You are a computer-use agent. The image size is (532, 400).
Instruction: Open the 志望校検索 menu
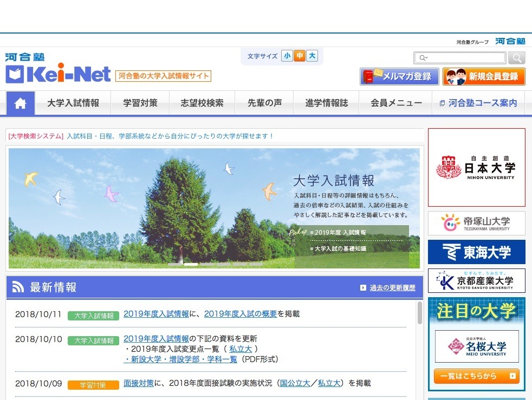[x=202, y=103]
